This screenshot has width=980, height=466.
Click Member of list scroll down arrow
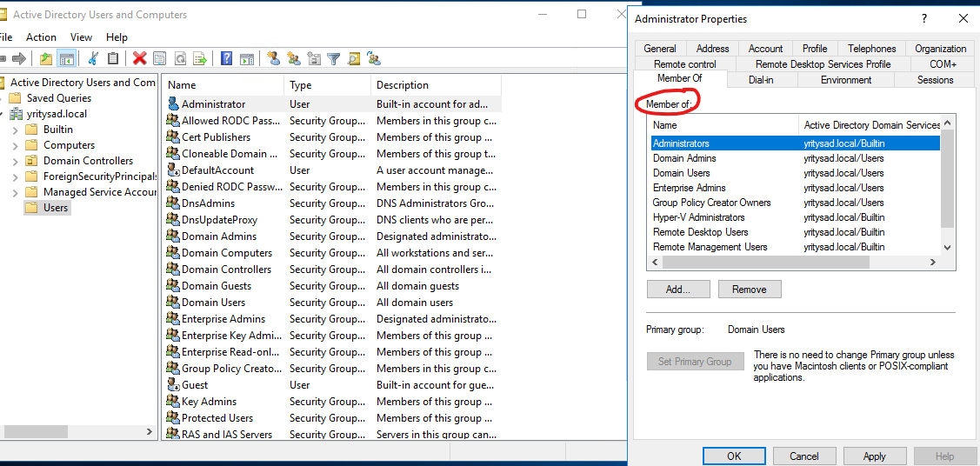coord(947,248)
